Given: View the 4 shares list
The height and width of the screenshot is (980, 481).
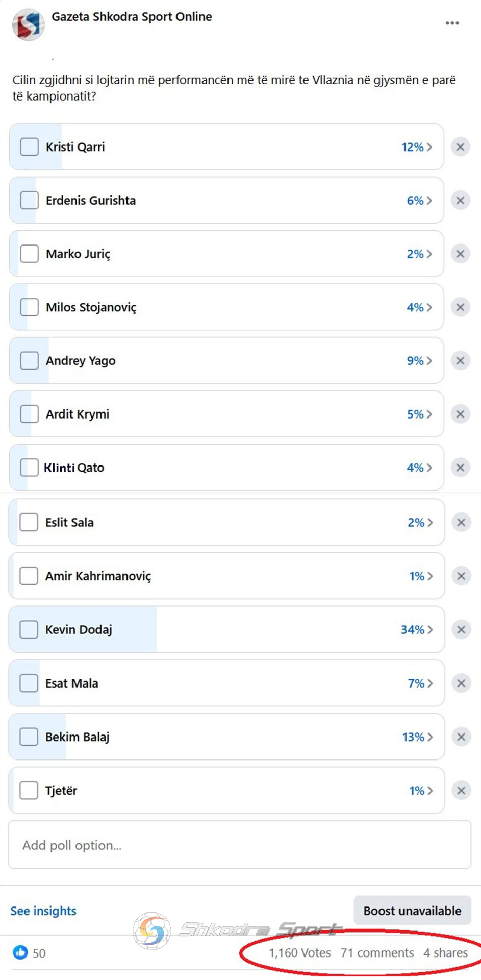Looking at the screenshot, I should (x=445, y=953).
